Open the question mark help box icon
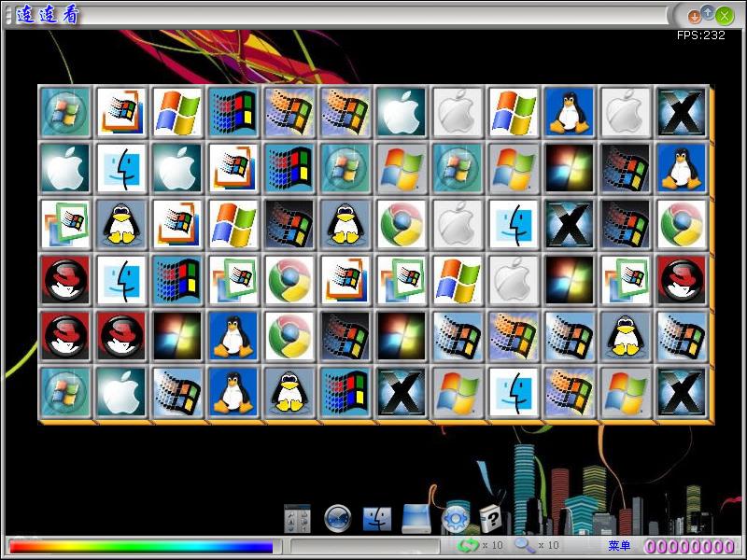Viewport: 747px width, 560px height. (x=490, y=518)
